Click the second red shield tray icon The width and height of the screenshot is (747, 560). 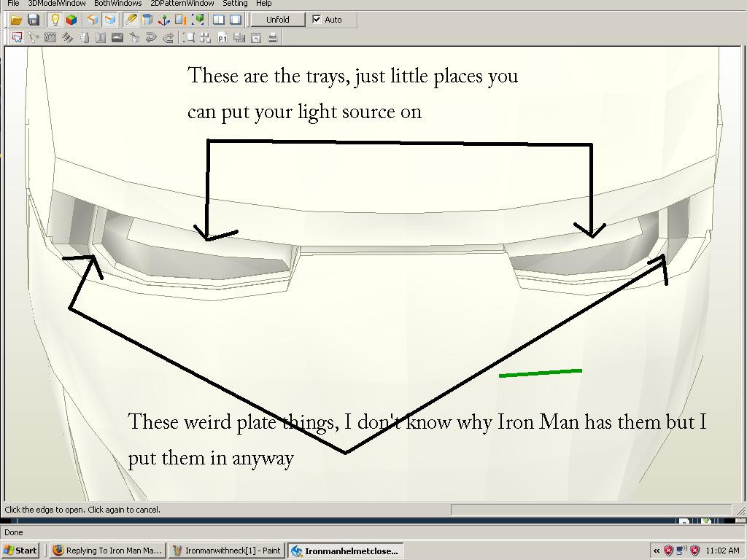(x=694, y=551)
